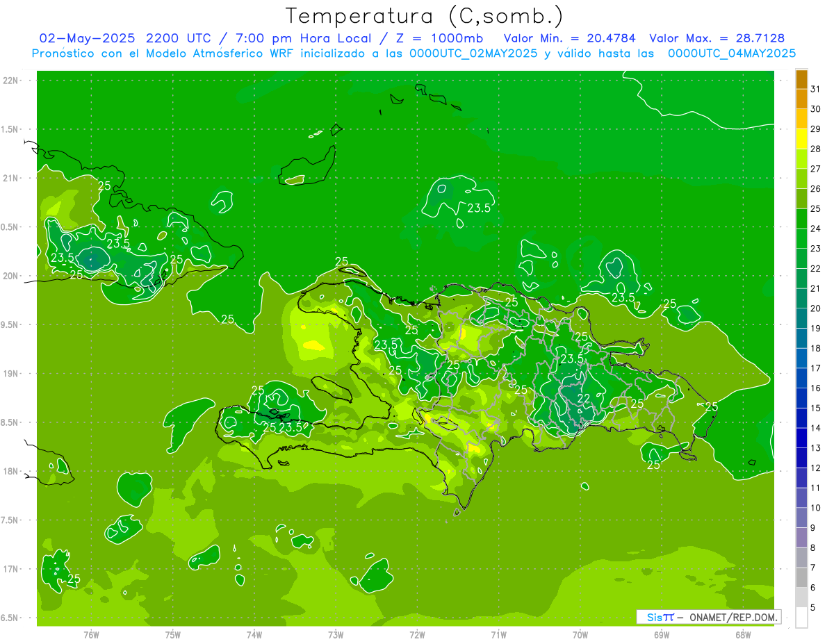Screen dimensions: 834x644
Task: Pick the orange swatch between 30 and 31
Action: coord(801,99)
